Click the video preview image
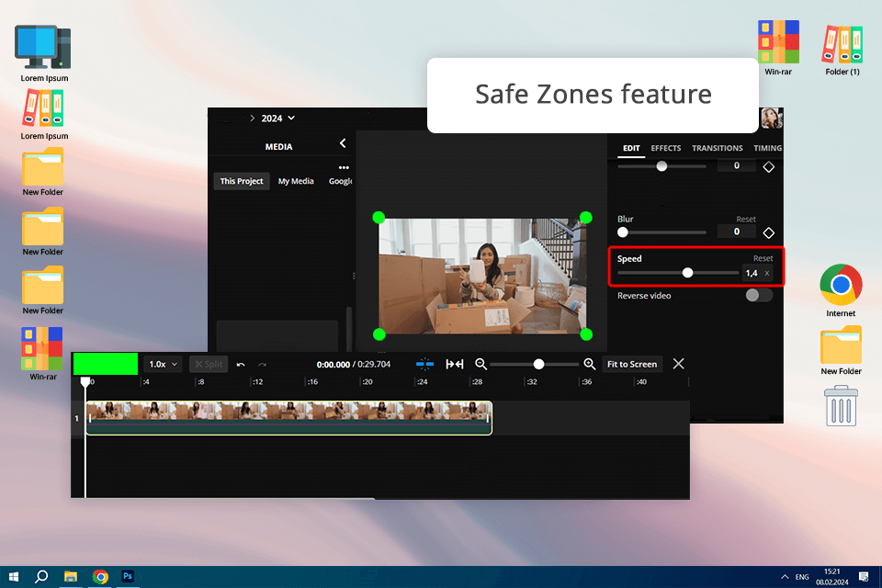This screenshot has width=882, height=588. point(482,276)
